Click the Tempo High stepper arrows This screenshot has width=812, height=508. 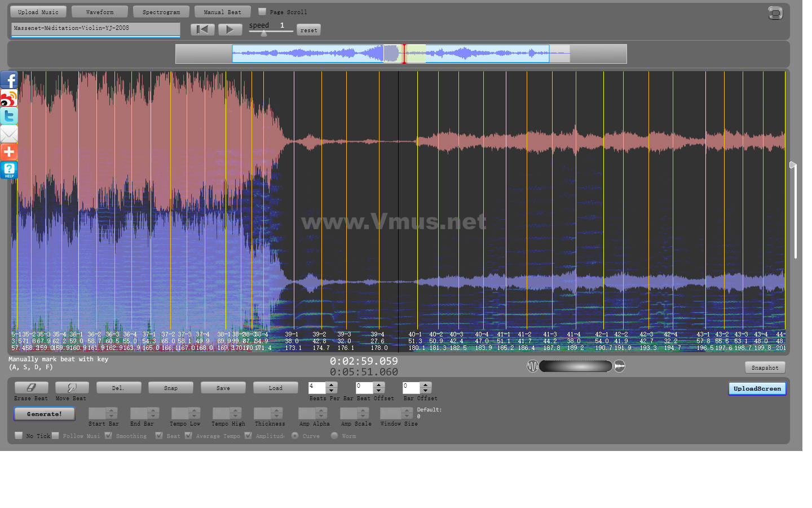point(236,413)
